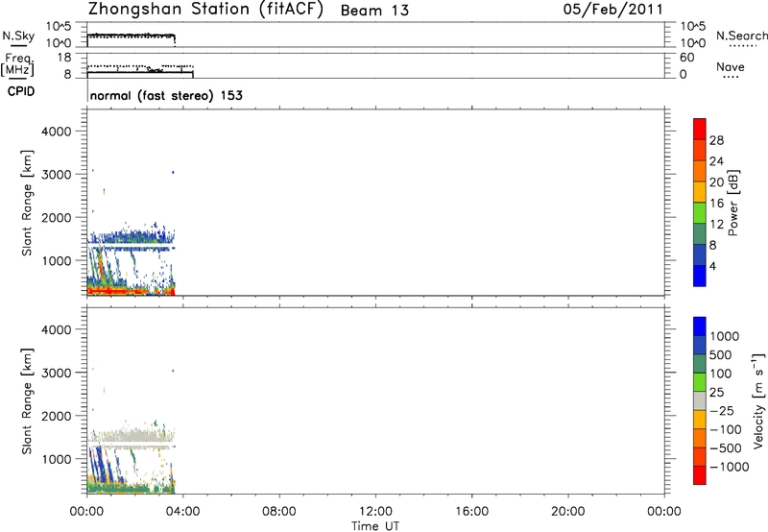768x532 pixels.
Task: Pick the red top segment of Power colorbar
Action: point(700,129)
